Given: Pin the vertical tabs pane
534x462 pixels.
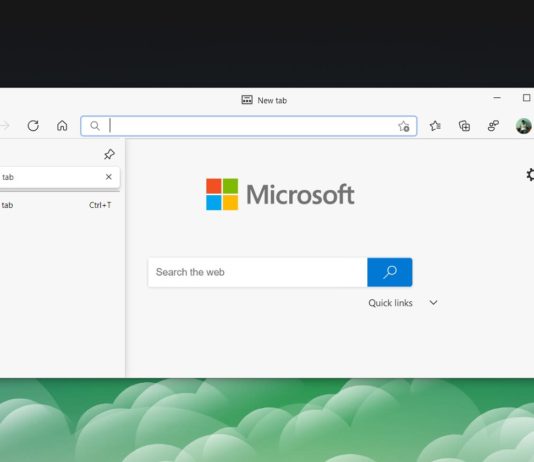Looking at the screenshot, I should (109, 154).
